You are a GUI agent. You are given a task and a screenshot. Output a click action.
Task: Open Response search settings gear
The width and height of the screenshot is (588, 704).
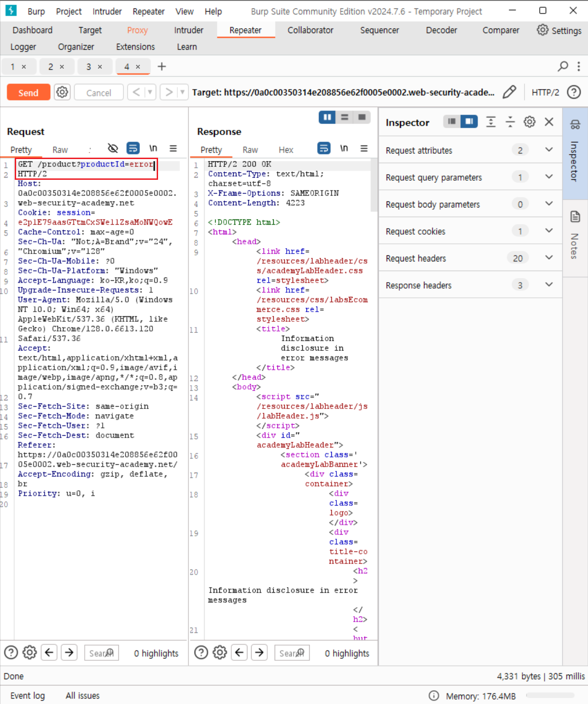click(220, 652)
